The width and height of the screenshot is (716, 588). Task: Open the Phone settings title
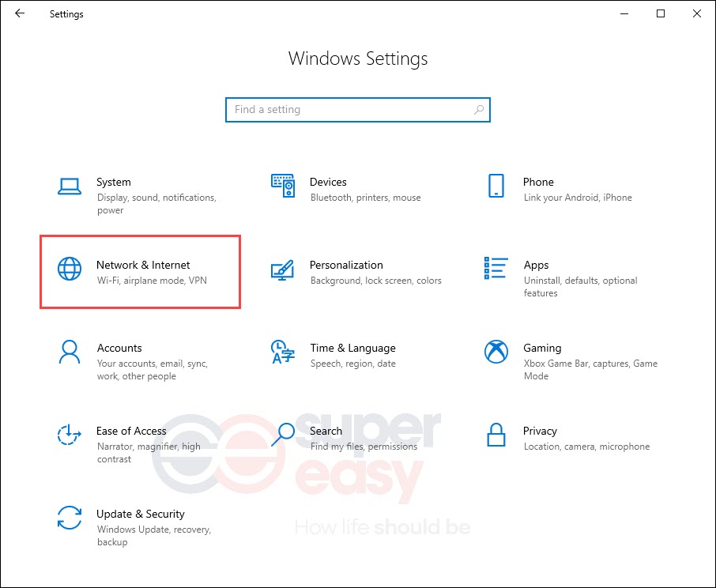pyautogui.click(x=538, y=182)
